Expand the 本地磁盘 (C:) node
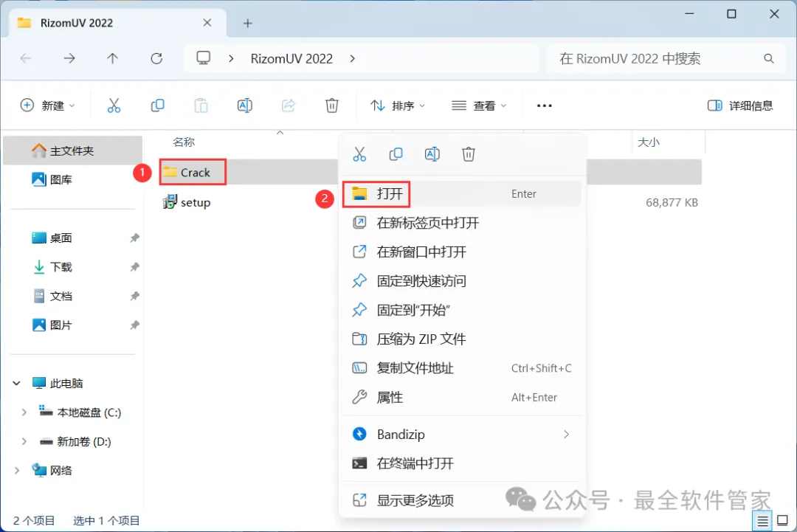This screenshot has height=532, width=797. pos(24,412)
